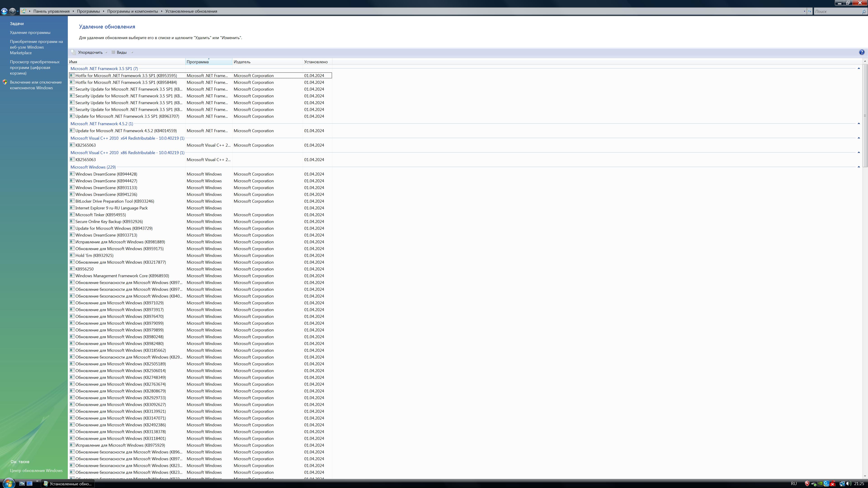The width and height of the screenshot is (868, 488).
Task: Click the NVIDIA tray icon
Action: coord(820,484)
